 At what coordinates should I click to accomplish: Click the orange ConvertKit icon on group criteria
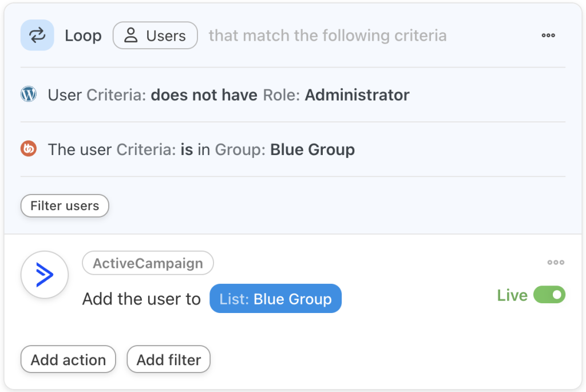coord(28,149)
